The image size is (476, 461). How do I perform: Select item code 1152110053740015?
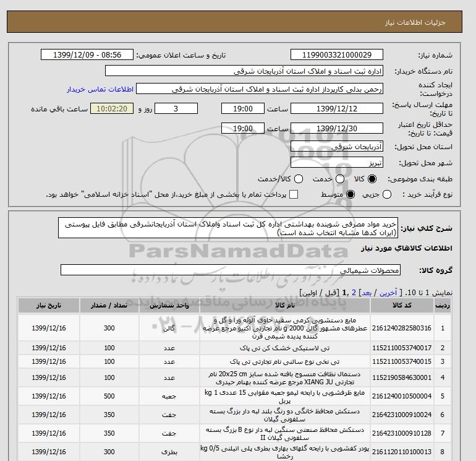(402, 361)
